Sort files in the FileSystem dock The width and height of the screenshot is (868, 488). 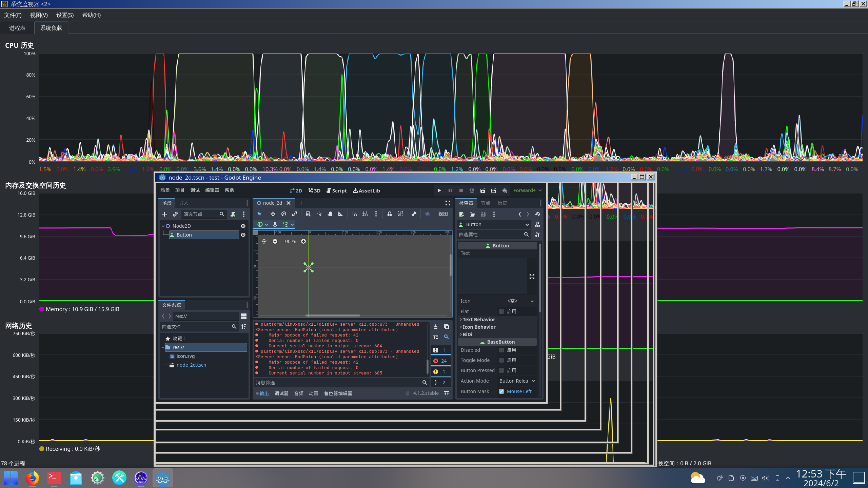(x=244, y=327)
